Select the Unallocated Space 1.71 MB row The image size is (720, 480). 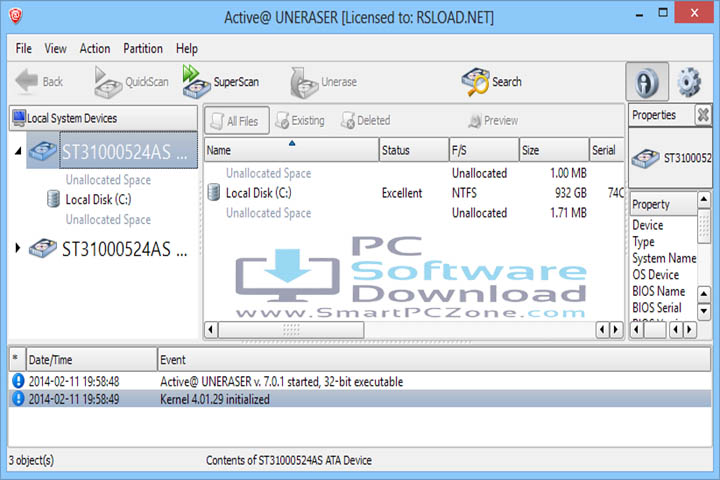(414, 213)
